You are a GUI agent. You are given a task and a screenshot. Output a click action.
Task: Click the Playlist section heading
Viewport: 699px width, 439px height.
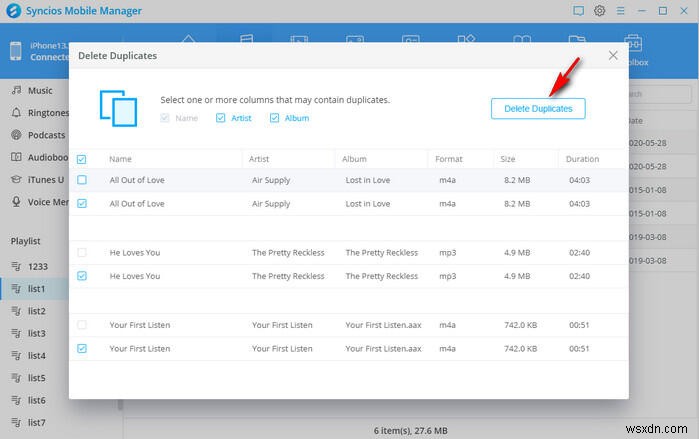point(25,241)
